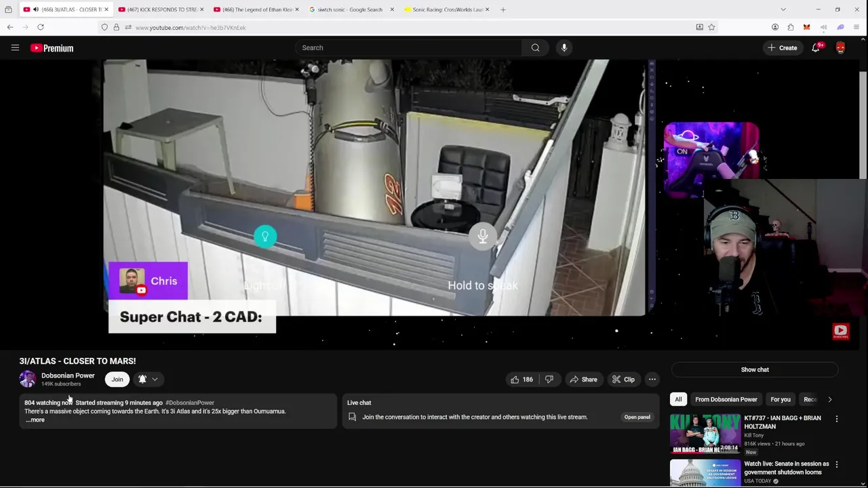Select the For you chip
The height and width of the screenshot is (488, 868).
click(x=781, y=399)
